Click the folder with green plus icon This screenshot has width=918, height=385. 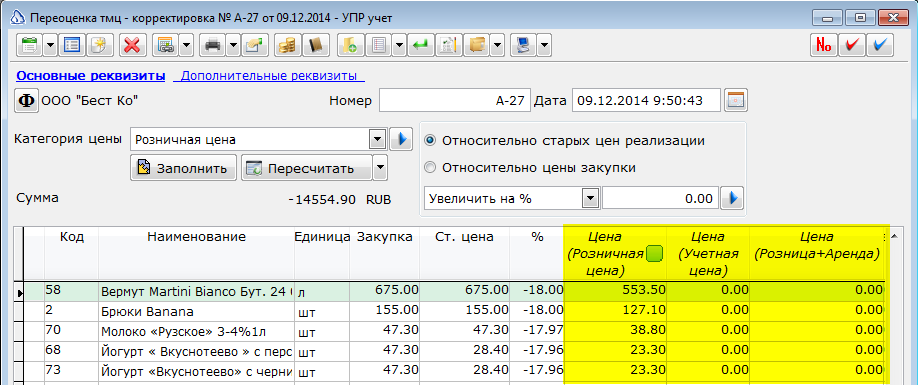tap(351, 45)
